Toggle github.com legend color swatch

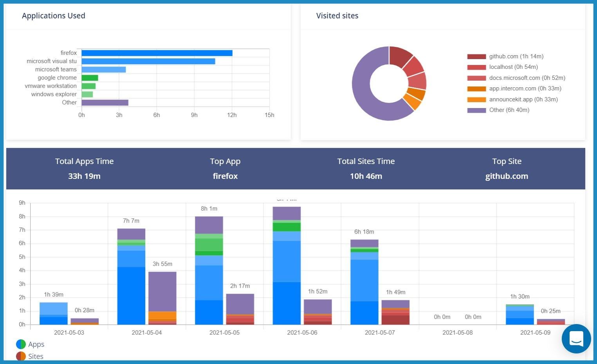coord(476,57)
